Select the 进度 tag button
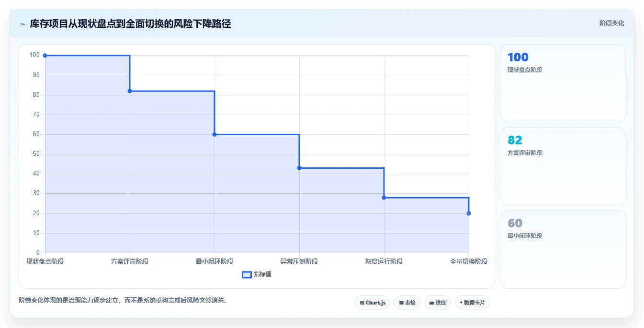Screen dimensions: 644x328 [x=438, y=303]
